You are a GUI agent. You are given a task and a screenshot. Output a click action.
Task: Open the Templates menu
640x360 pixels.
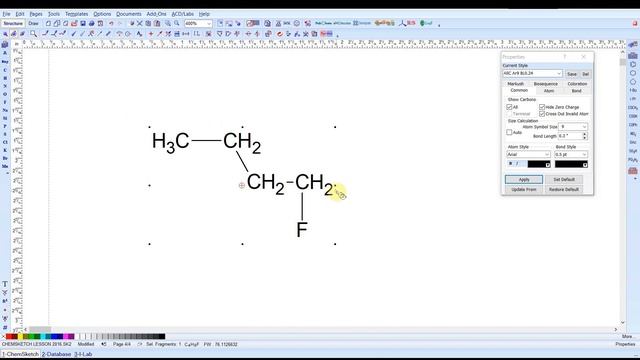(77, 14)
